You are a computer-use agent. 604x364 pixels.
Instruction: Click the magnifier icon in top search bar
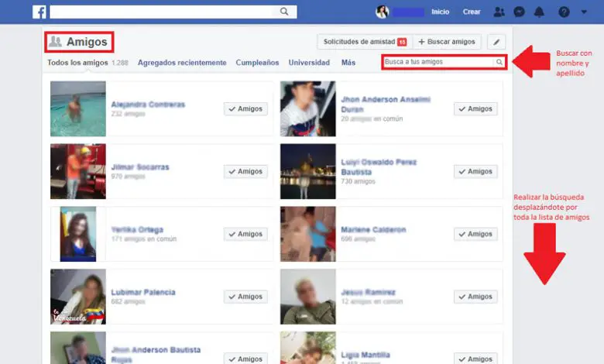pyautogui.click(x=284, y=12)
